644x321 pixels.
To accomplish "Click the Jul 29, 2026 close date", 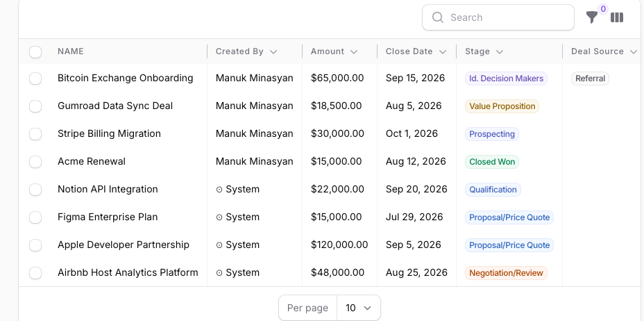I will (x=414, y=217).
